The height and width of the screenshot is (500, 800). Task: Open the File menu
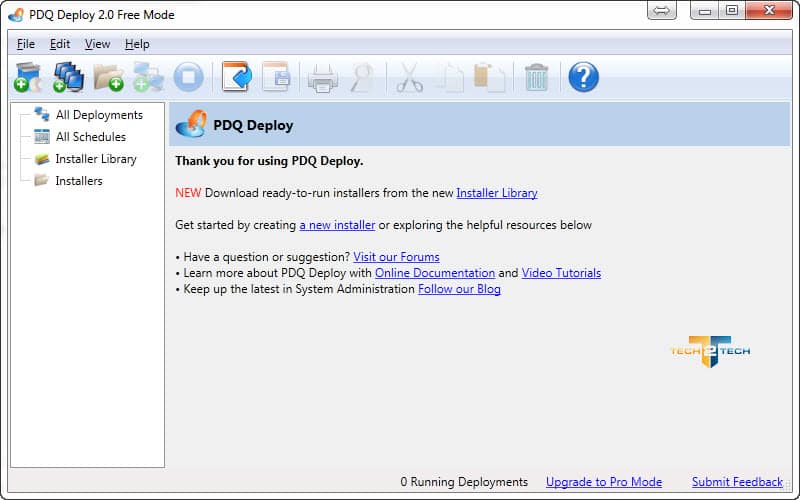(26, 44)
